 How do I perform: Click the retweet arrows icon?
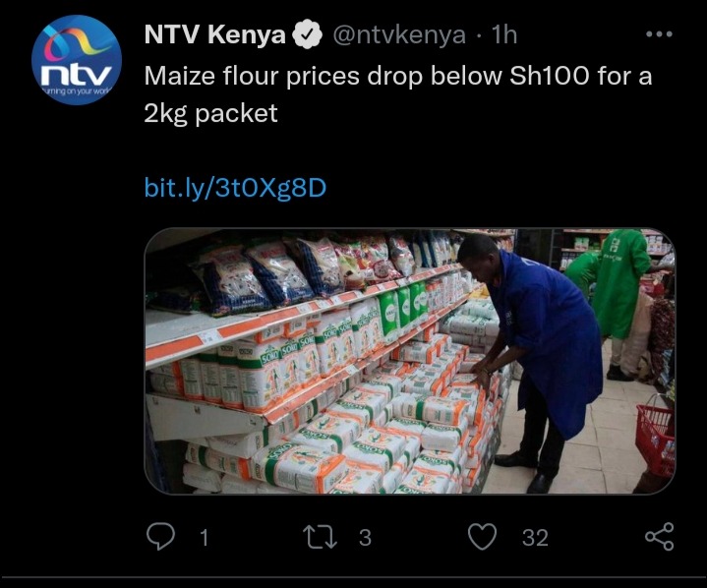coord(320,537)
